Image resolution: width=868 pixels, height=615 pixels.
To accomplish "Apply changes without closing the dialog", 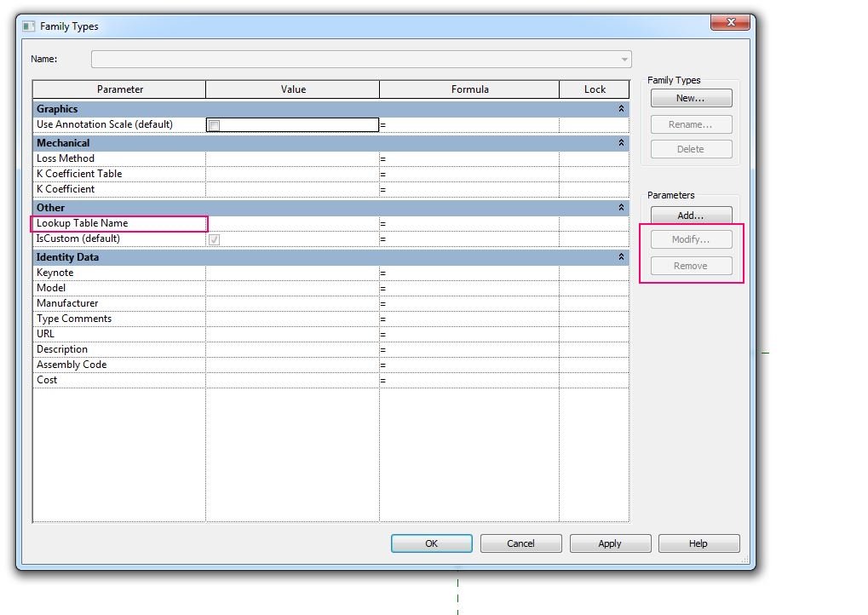I will 610,543.
